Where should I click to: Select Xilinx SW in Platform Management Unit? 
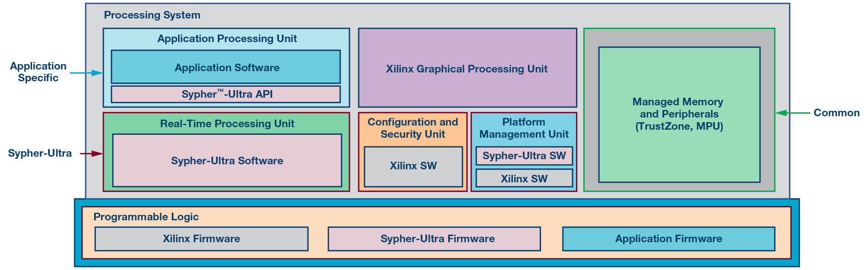click(524, 179)
